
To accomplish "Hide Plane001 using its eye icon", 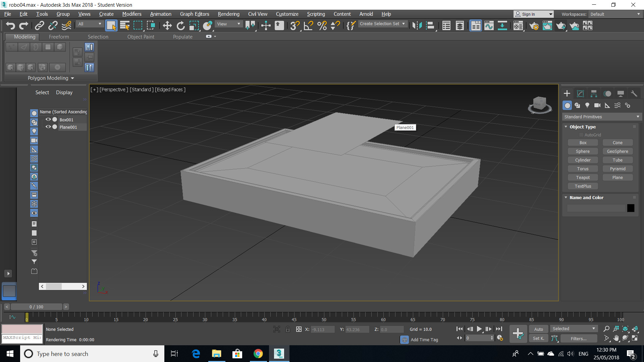I will tap(48, 127).
